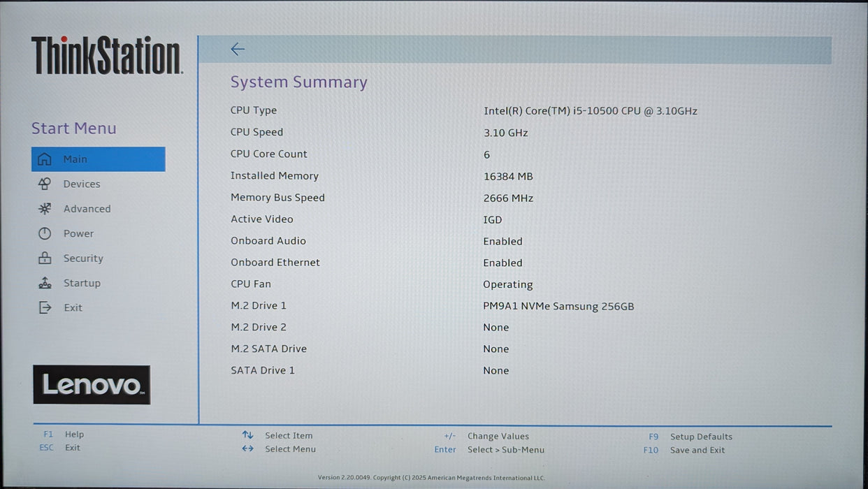Screen dimensions: 868x489
Task: Select the M.2 SATA Drive label
Action: [x=269, y=349]
